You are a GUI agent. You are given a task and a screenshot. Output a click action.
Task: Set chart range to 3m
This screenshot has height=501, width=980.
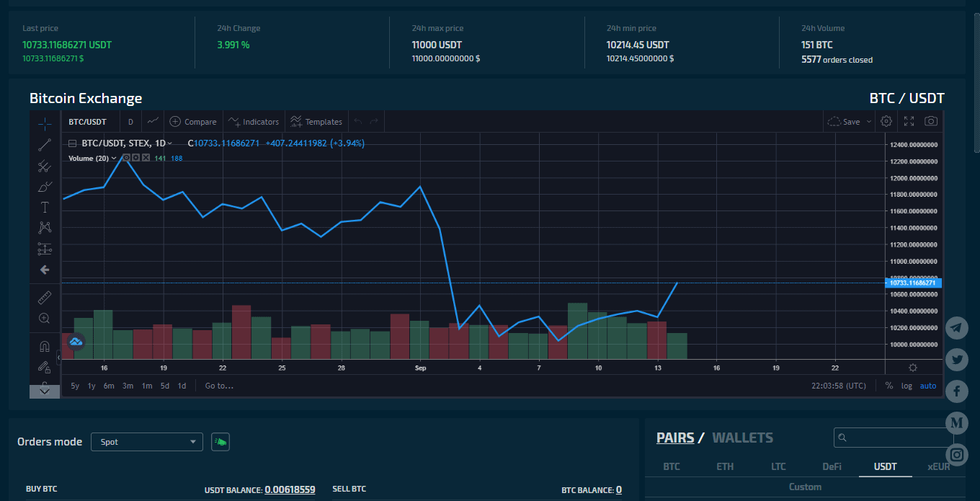(x=128, y=386)
